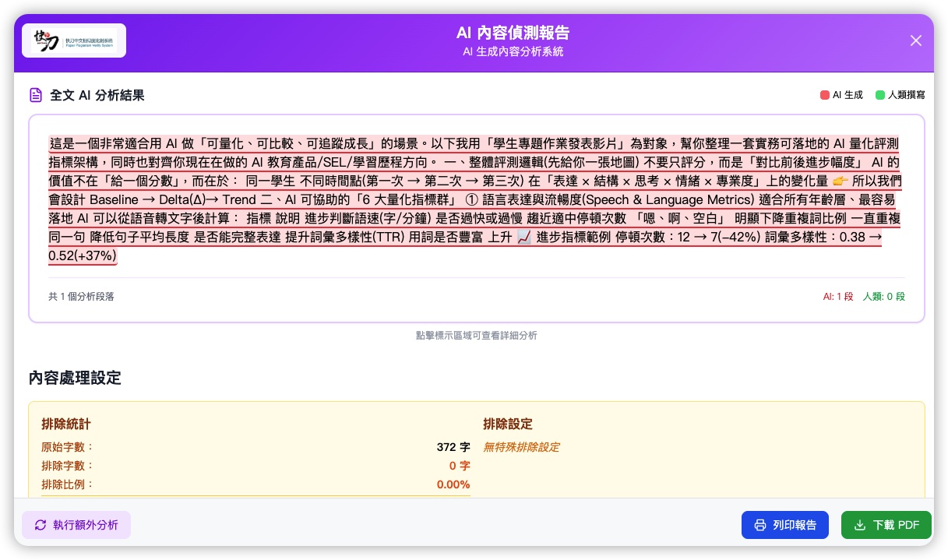Click the document icon beside 全文 AI 分析結果
The height and width of the screenshot is (560, 948).
click(36, 94)
